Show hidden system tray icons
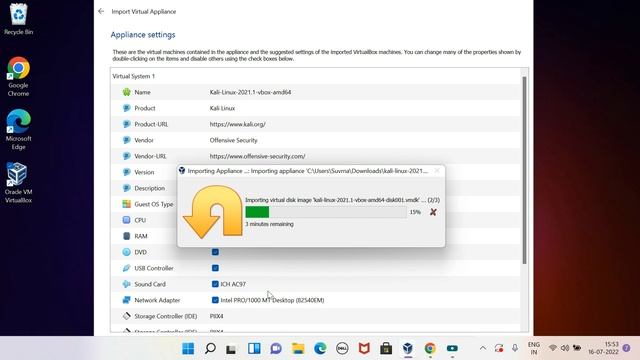640x360 pixels. coord(483,348)
